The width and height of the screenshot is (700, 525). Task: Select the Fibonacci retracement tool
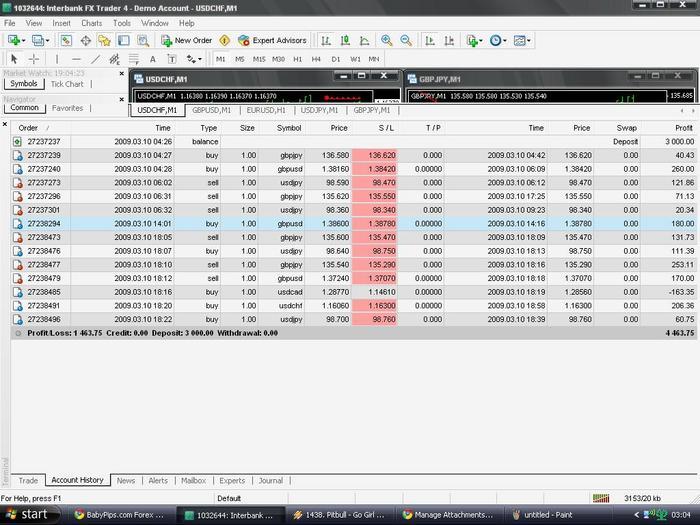[x=133, y=59]
